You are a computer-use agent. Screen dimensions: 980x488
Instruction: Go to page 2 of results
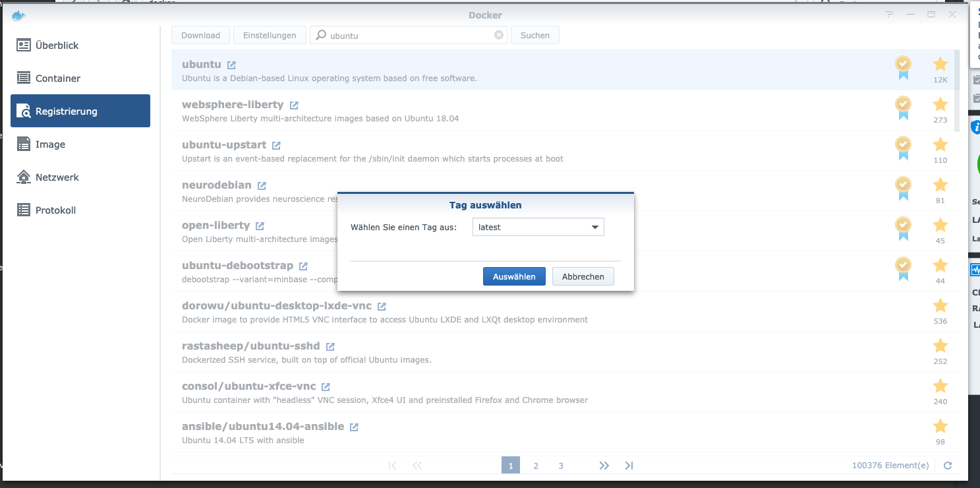click(536, 466)
